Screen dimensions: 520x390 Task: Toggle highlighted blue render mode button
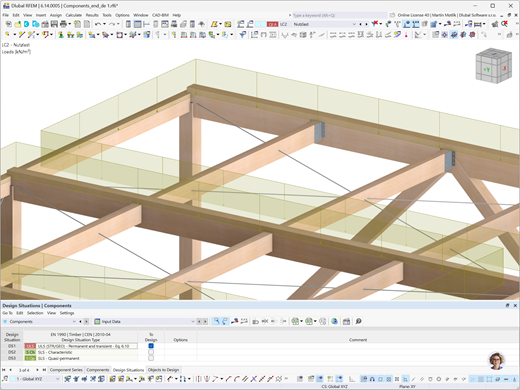[x=454, y=35]
